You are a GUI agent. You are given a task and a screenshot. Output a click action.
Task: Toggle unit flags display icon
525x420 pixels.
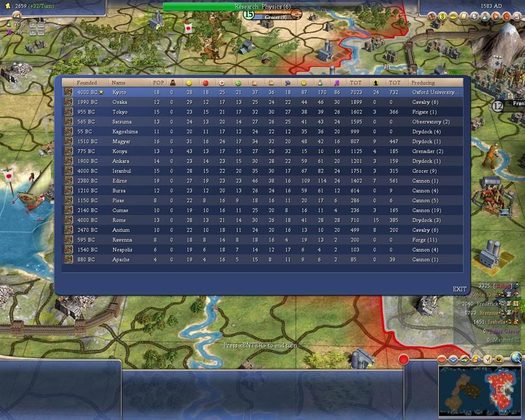coord(441,359)
